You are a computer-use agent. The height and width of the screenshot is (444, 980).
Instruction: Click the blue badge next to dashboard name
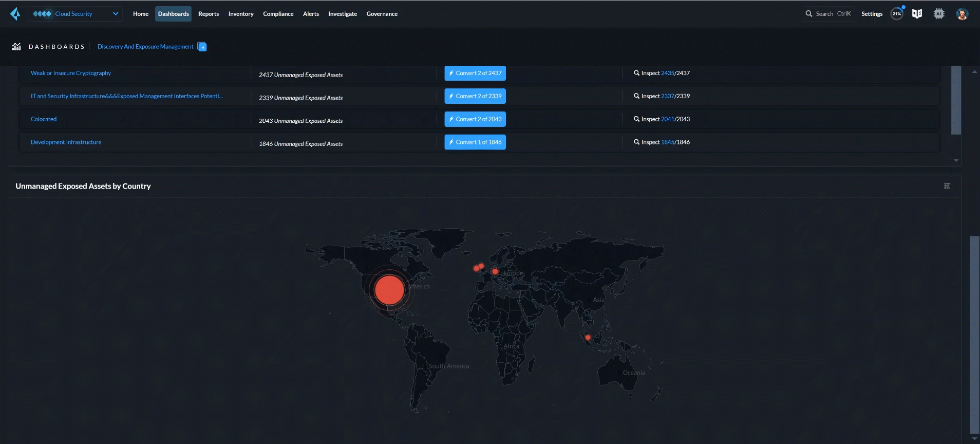pos(202,47)
